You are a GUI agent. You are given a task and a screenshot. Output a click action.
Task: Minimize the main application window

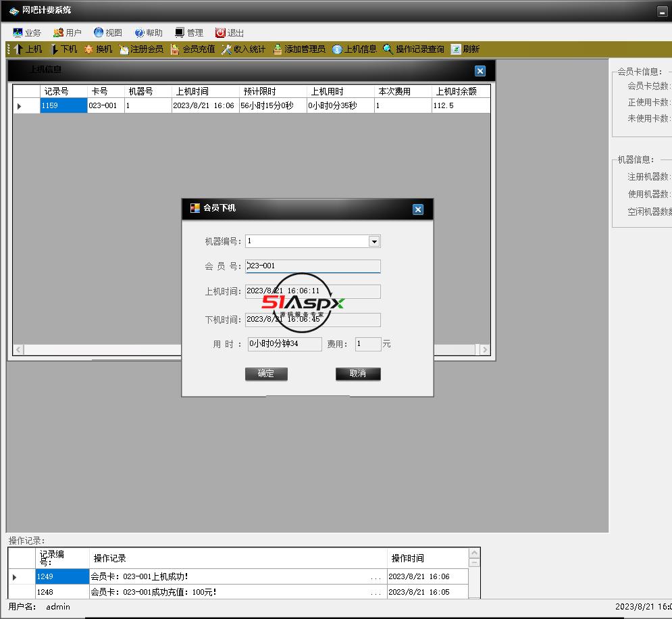[662, 12]
